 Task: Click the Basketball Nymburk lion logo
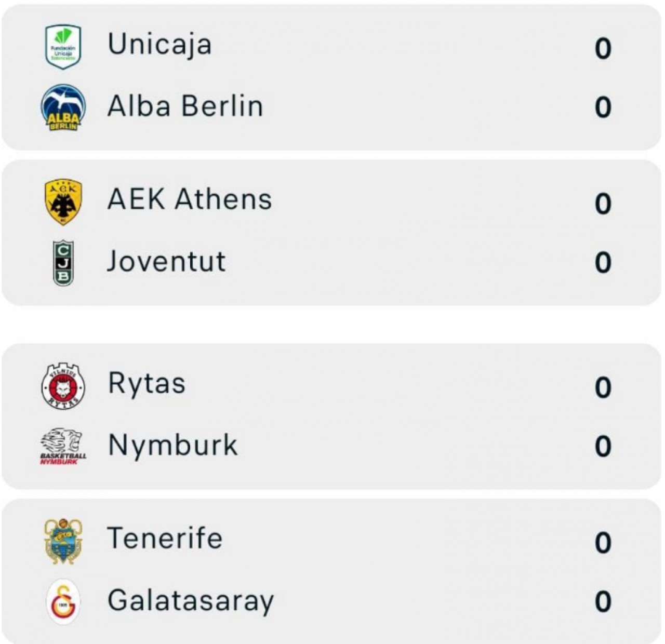(63, 447)
